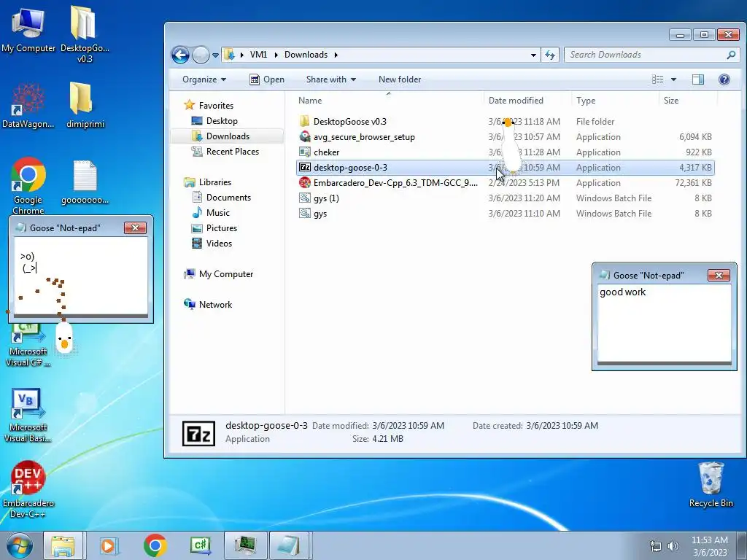
Task: Launch Embarcadero Dev-C++ desktop shortcut
Action: coord(28,489)
